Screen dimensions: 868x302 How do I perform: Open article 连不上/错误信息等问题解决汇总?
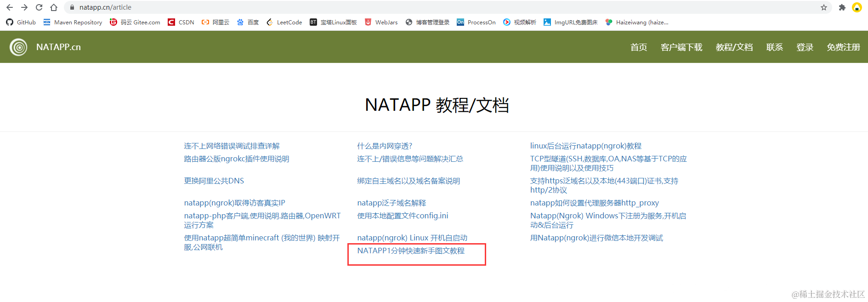pos(410,159)
